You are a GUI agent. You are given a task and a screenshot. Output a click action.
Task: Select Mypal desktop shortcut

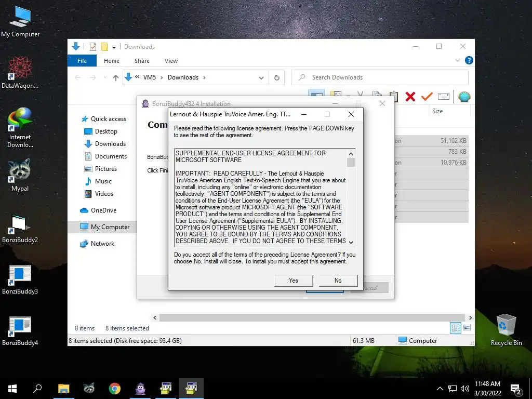[x=20, y=175]
